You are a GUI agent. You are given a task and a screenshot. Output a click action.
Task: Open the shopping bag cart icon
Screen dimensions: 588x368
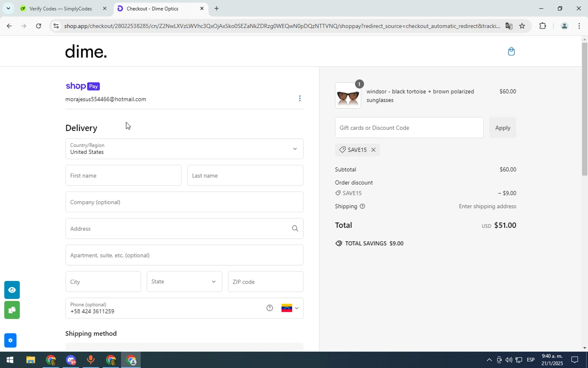(511, 51)
